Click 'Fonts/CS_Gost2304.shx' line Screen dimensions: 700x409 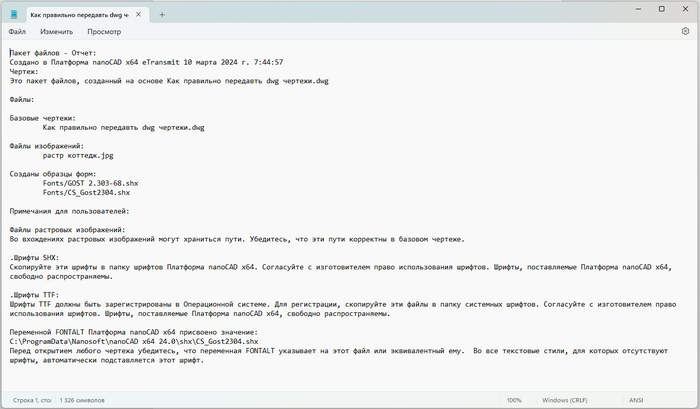(87, 193)
